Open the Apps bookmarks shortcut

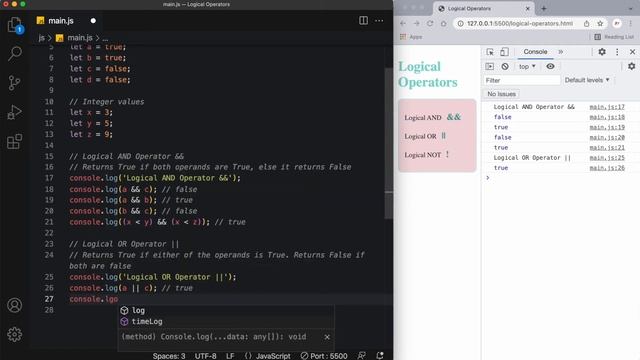coord(411,37)
